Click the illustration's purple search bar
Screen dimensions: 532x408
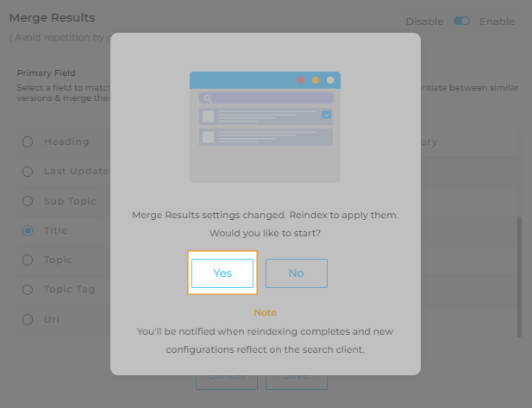pos(266,98)
